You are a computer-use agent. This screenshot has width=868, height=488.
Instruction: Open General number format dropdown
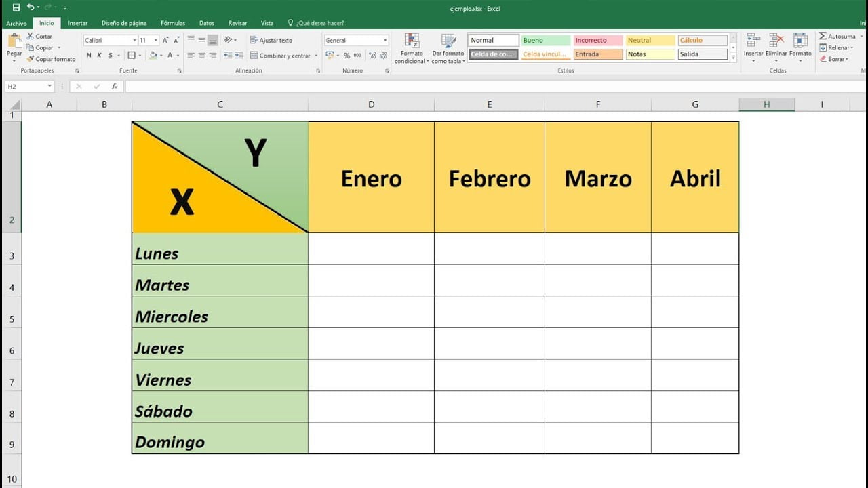click(385, 41)
